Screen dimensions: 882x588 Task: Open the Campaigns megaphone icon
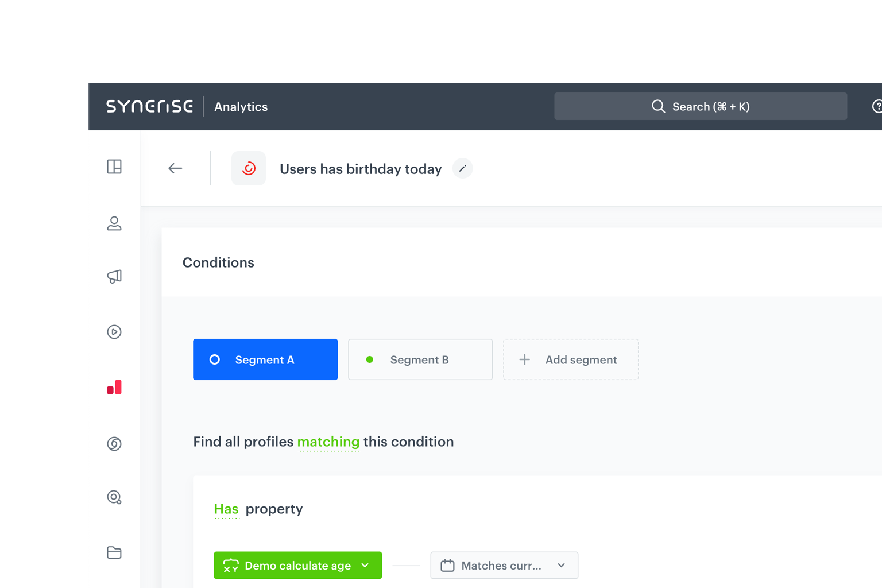click(x=114, y=276)
